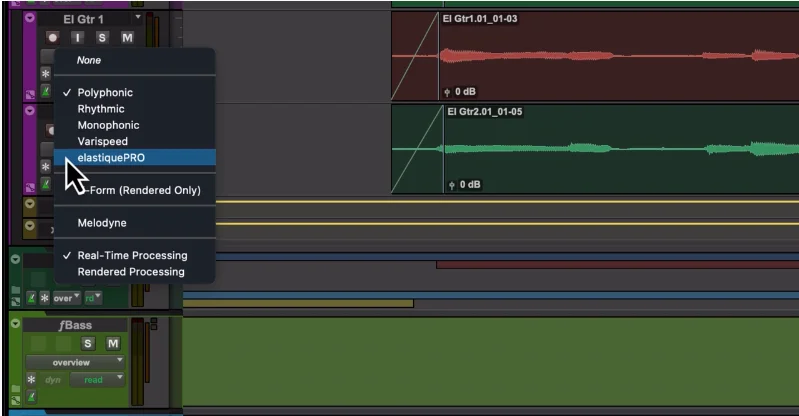Collapse El Gtr 1 track options circle
Screen dimensions: 799x416
[30, 17]
